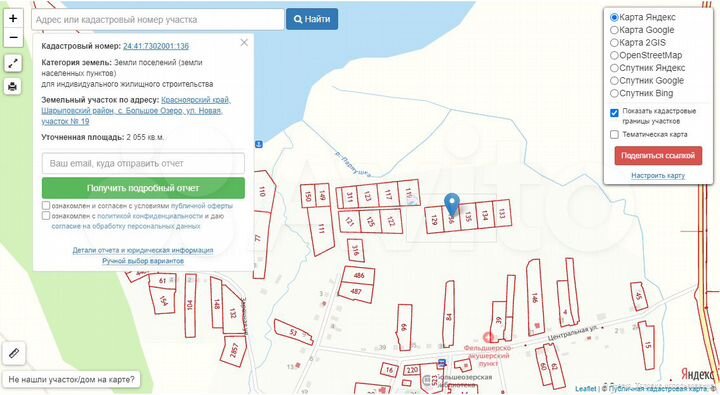
Task: Click the blue location pin marker
Action: (452, 204)
